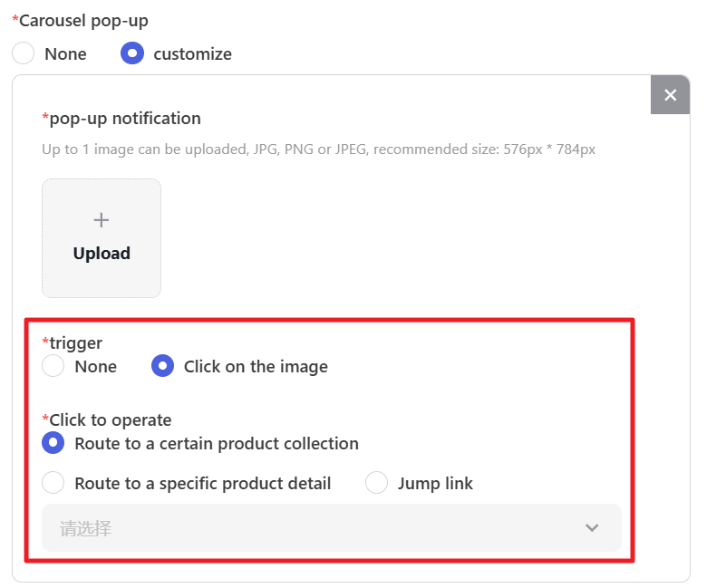Click the 'Click to operate' section label
This screenshot has width=716, height=588.
[x=110, y=419]
